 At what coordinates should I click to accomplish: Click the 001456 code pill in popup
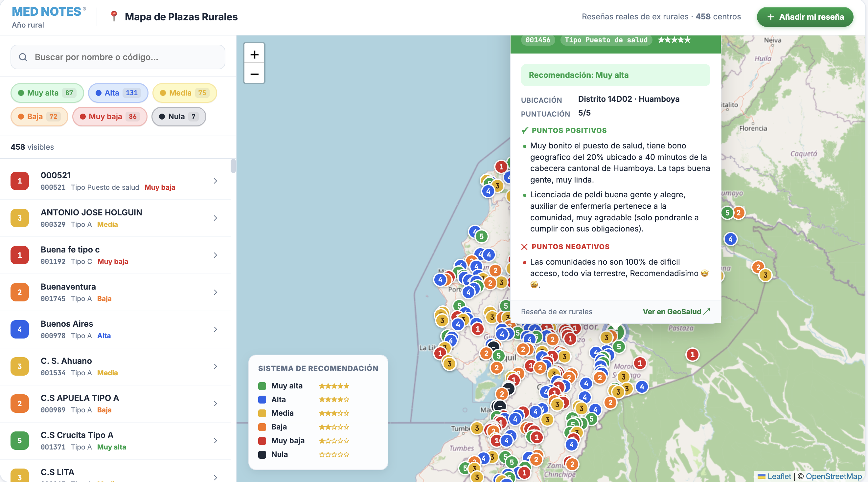coord(538,40)
